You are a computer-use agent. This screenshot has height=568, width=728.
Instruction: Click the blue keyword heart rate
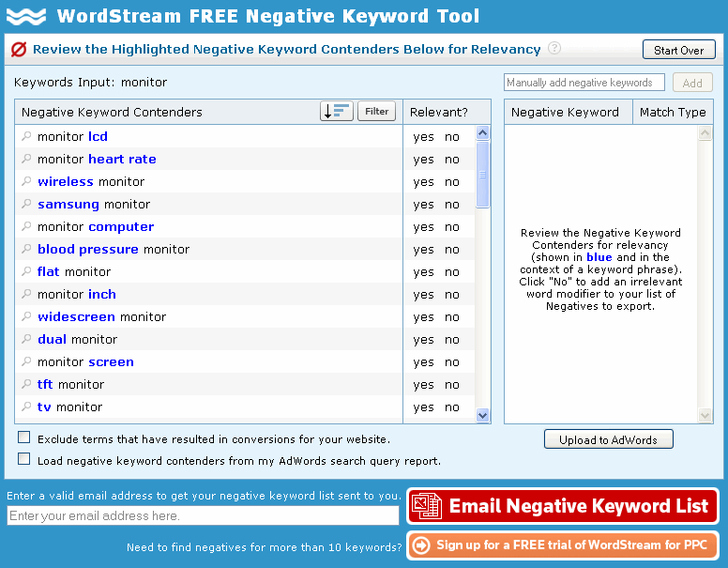click(x=122, y=159)
